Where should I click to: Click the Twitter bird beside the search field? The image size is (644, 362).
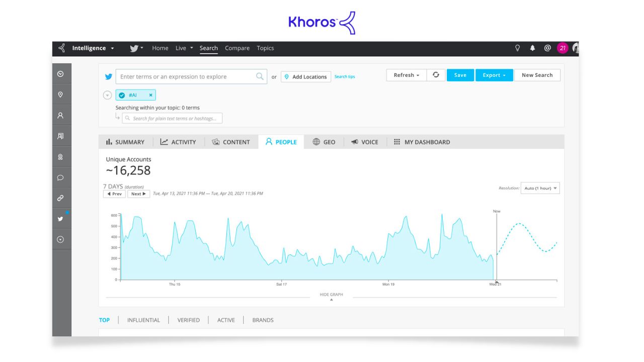109,77
